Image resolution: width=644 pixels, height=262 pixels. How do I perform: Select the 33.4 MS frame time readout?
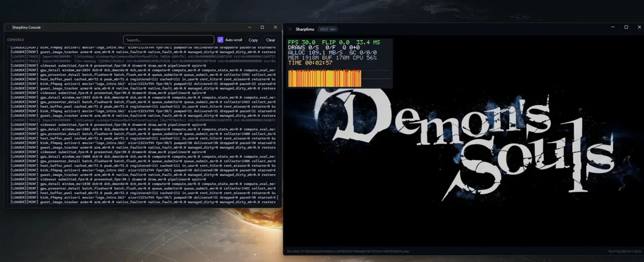tap(368, 42)
